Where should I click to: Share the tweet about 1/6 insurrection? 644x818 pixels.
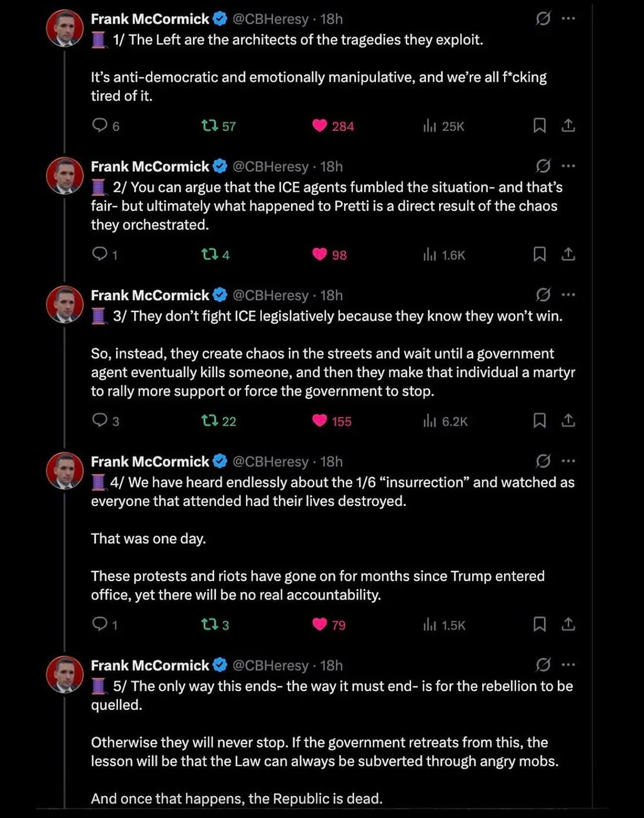tap(568, 624)
